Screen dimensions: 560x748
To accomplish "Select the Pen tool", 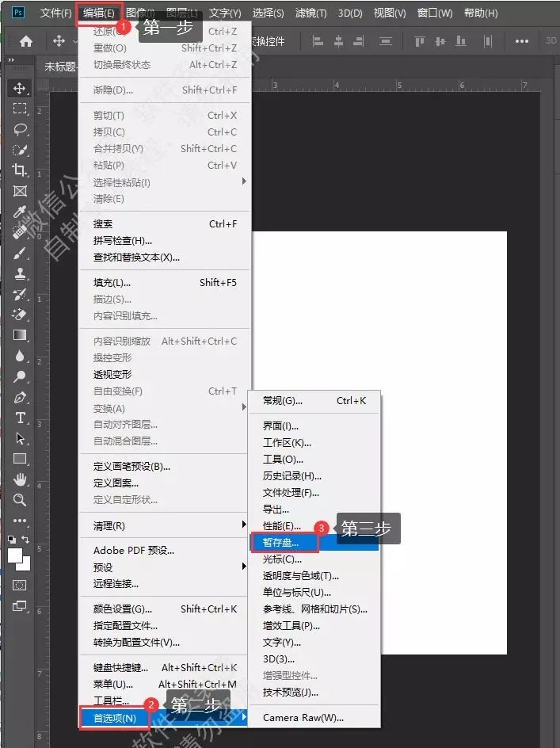I will tap(20, 398).
